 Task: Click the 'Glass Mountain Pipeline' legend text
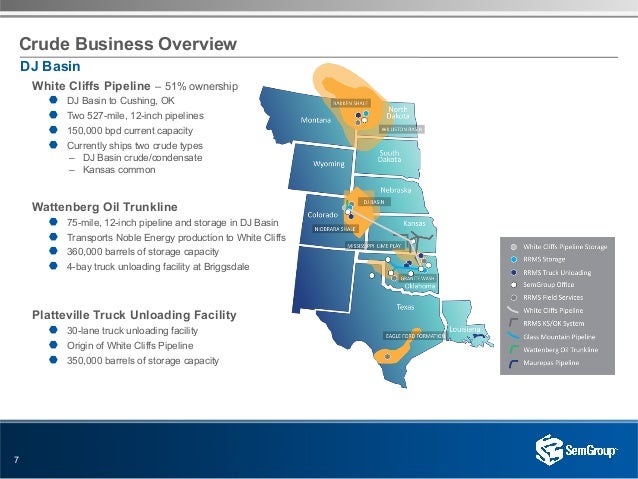click(x=559, y=337)
